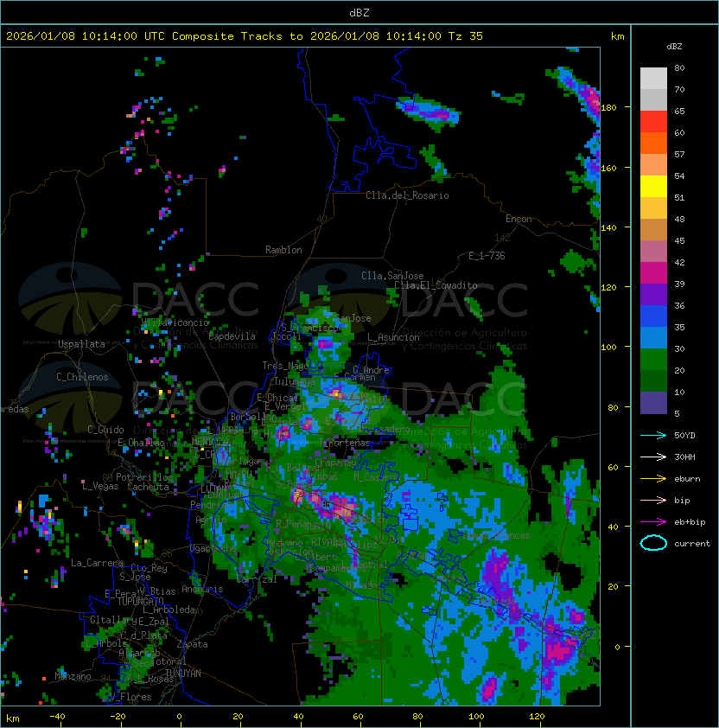Click the 'Clla.del_Rosario' map label
The width and height of the screenshot is (719, 728).
(407, 195)
